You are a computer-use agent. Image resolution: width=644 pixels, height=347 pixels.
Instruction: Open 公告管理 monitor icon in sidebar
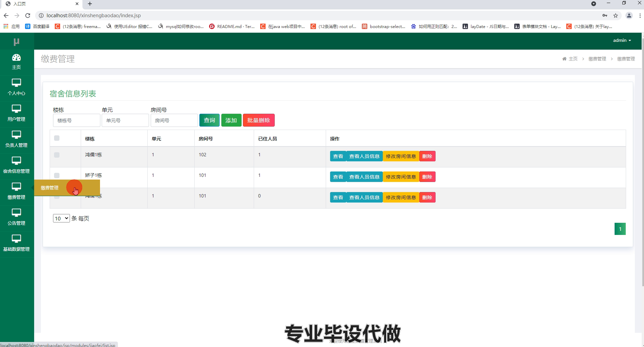coord(16,213)
